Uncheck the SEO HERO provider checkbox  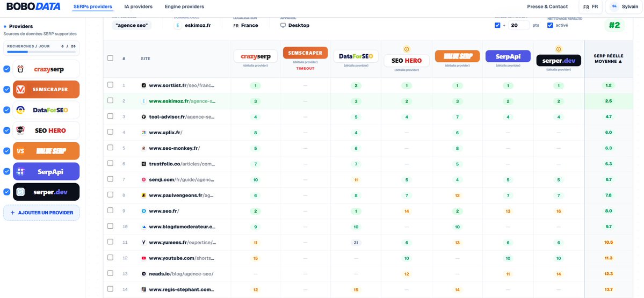6,130
